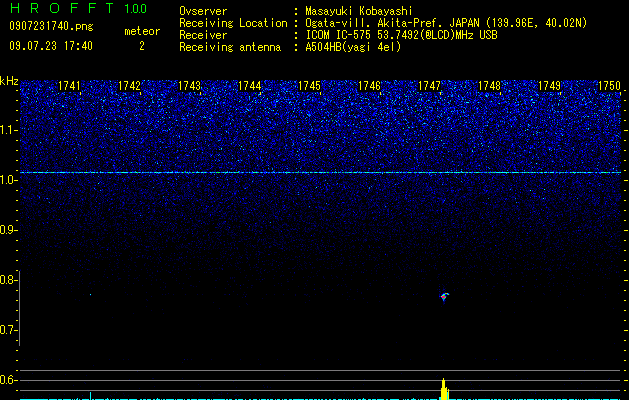Click the 0907231740.png filename text

51,26
